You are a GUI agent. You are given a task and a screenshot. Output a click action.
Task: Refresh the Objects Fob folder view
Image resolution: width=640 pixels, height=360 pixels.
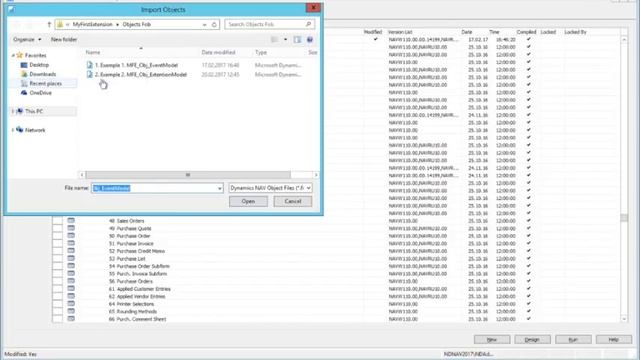(x=214, y=24)
